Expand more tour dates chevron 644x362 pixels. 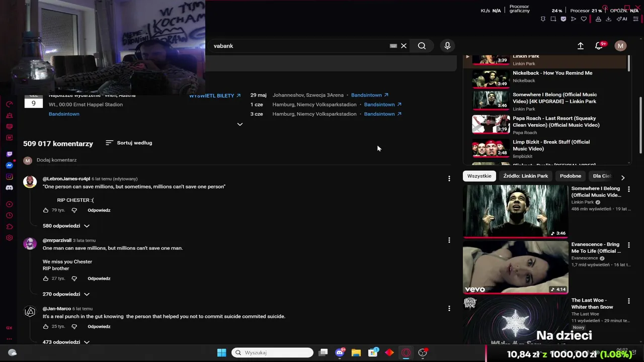[x=240, y=124]
